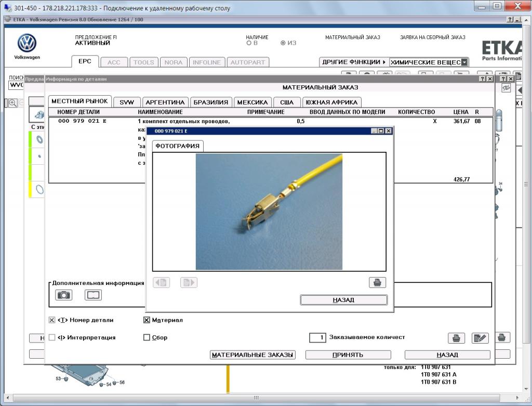Open the INFOLINE tab

207,62
